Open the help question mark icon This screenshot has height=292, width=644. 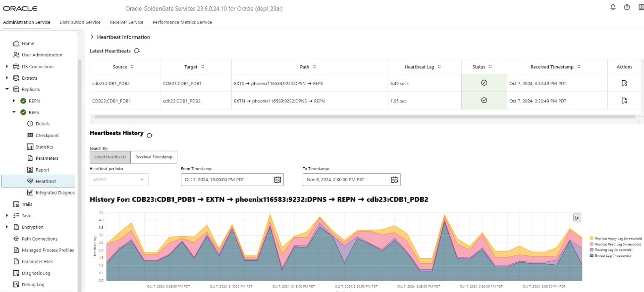tap(627, 7)
